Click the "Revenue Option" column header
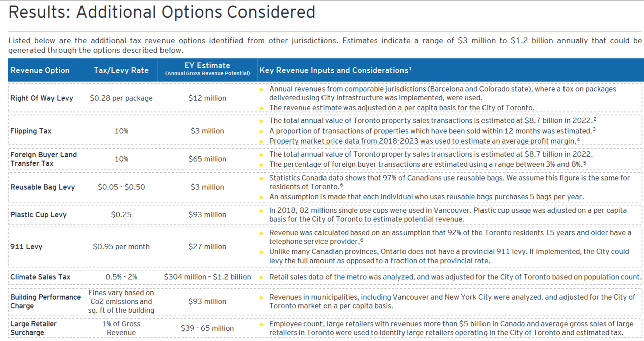644x341 pixels. click(40, 70)
